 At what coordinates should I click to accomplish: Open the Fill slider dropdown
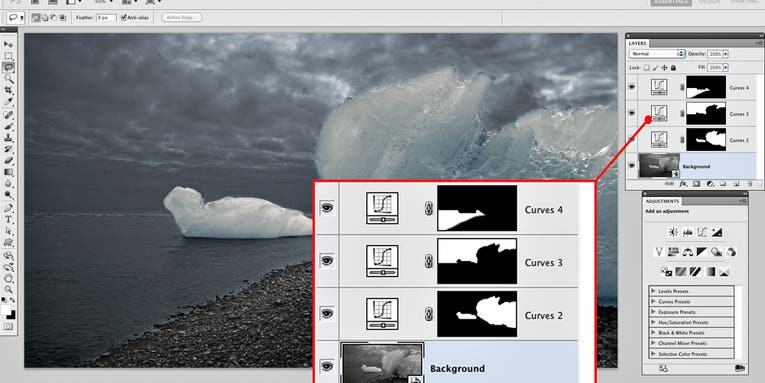(x=725, y=67)
